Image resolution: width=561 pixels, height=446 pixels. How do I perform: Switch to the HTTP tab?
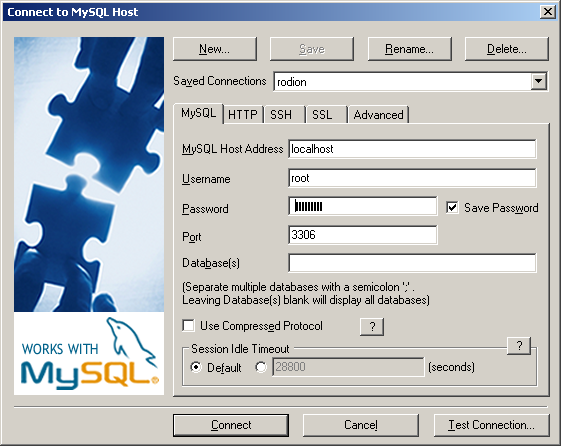coord(243,115)
